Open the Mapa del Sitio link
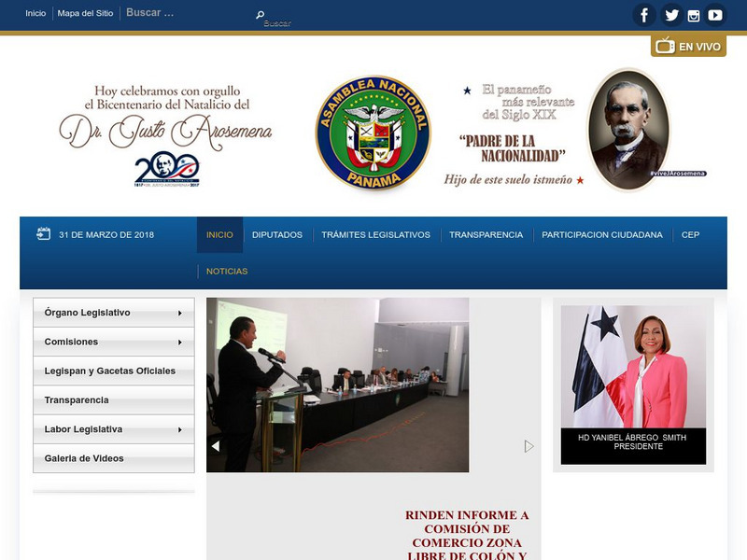The width and height of the screenshot is (747, 560). (x=84, y=13)
